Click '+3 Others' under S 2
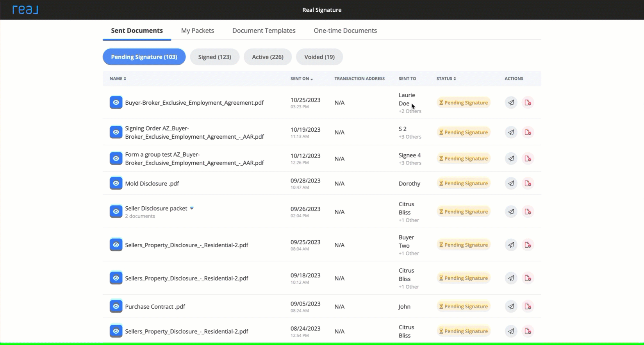This screenshot has height=345, width=644. tap(410, 137)
